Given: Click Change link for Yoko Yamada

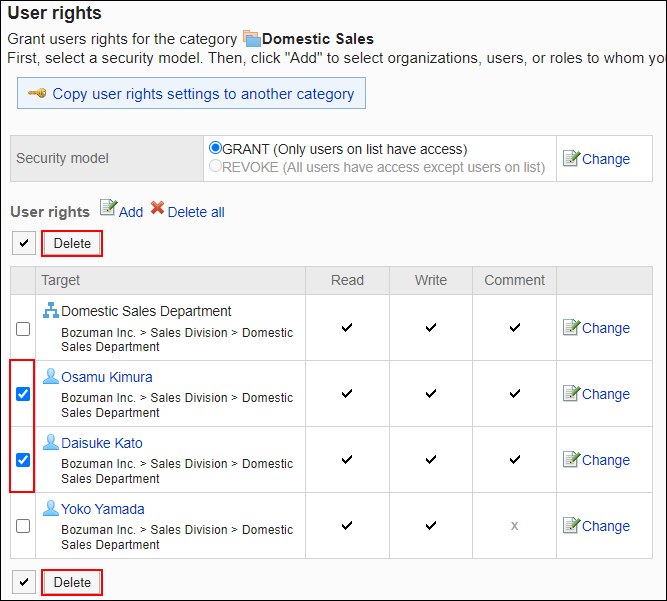Looking at the screenshot, I should pyautogui.click(x=606, y=526).
